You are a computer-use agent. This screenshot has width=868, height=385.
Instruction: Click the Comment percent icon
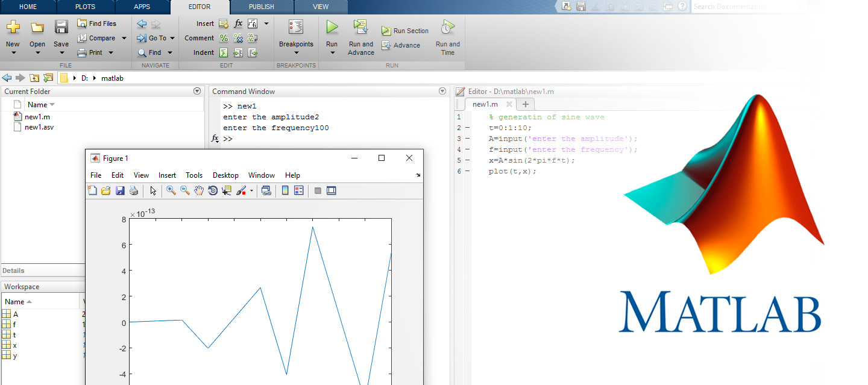[224, 38]
